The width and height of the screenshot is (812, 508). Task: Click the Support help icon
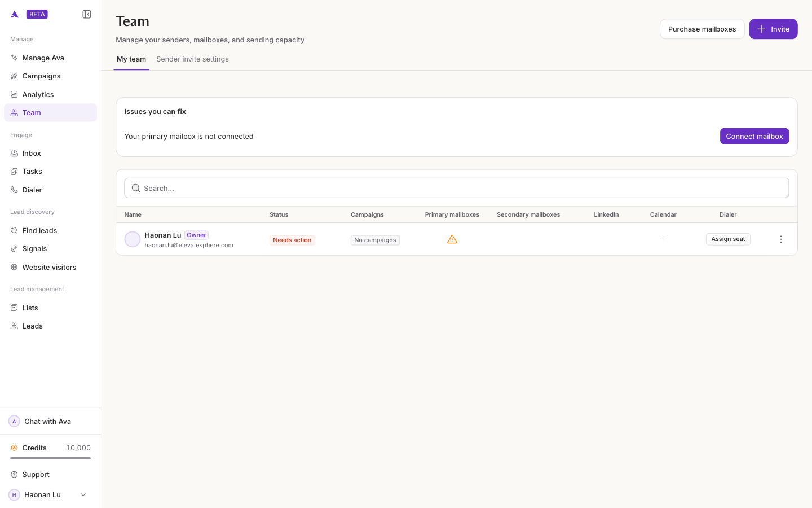tap(14, 475)
